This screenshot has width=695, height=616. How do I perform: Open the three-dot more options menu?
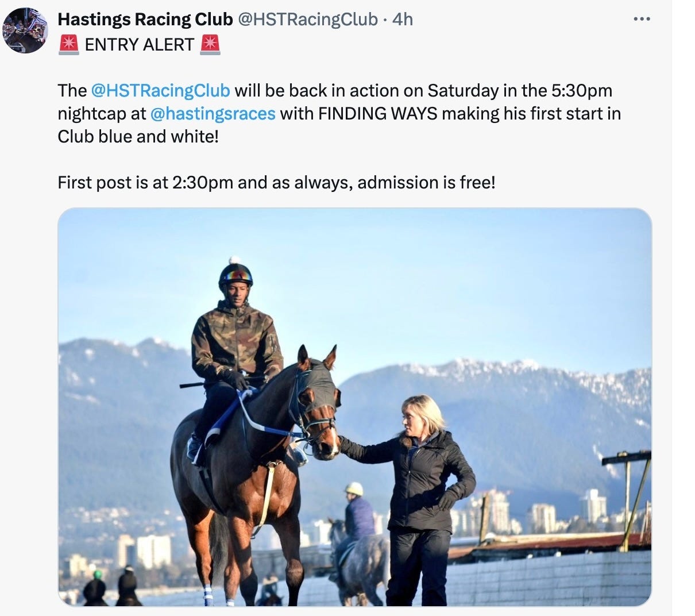641,20
